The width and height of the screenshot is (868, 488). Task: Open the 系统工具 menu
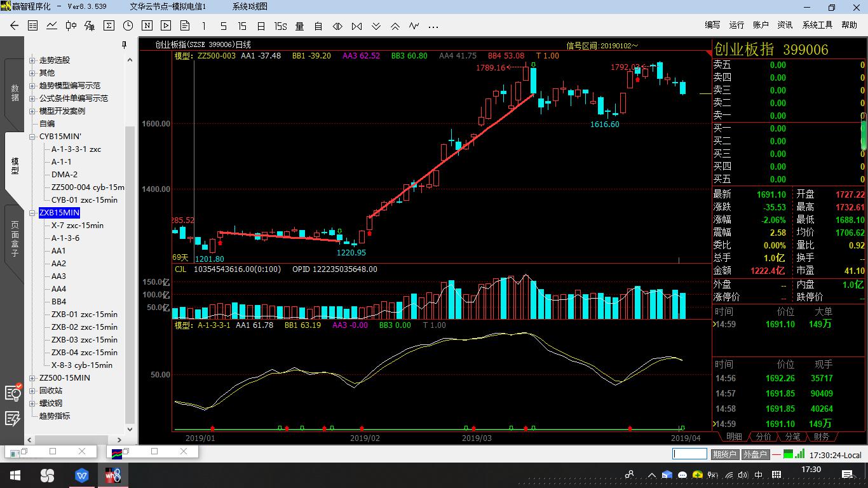click(x=817, y=25)
